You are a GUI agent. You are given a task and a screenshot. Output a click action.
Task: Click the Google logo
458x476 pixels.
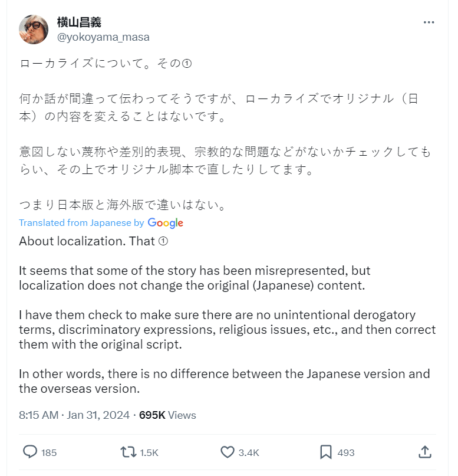(x=166, y=223)
